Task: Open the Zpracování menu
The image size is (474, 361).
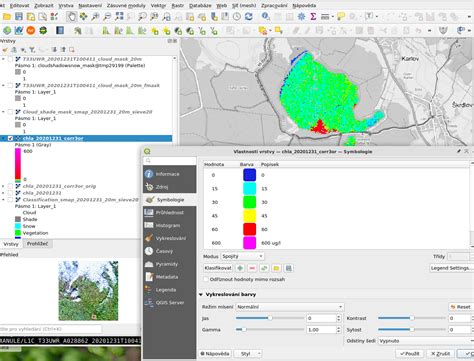Action: pos(274,6)
